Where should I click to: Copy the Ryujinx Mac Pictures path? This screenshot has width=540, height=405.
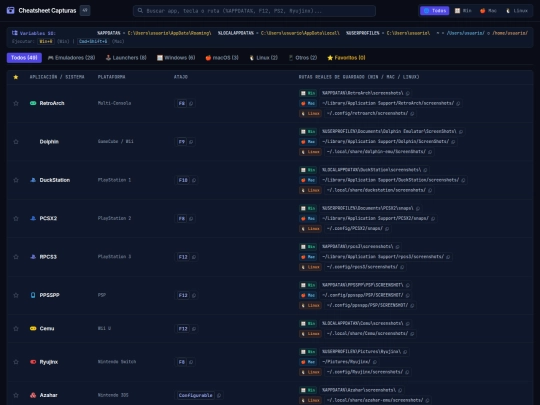click(x=375, y=362)
